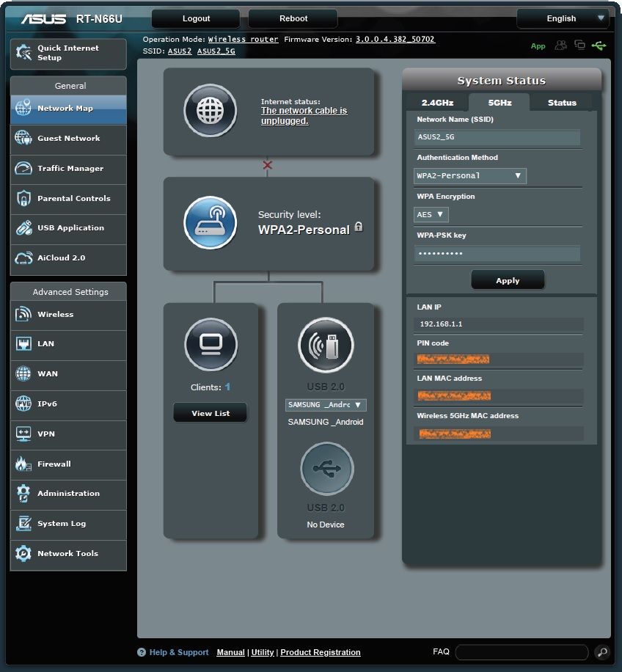Click inside the FAQ search field
Screen dimensions: 622x672
[521, 652]
